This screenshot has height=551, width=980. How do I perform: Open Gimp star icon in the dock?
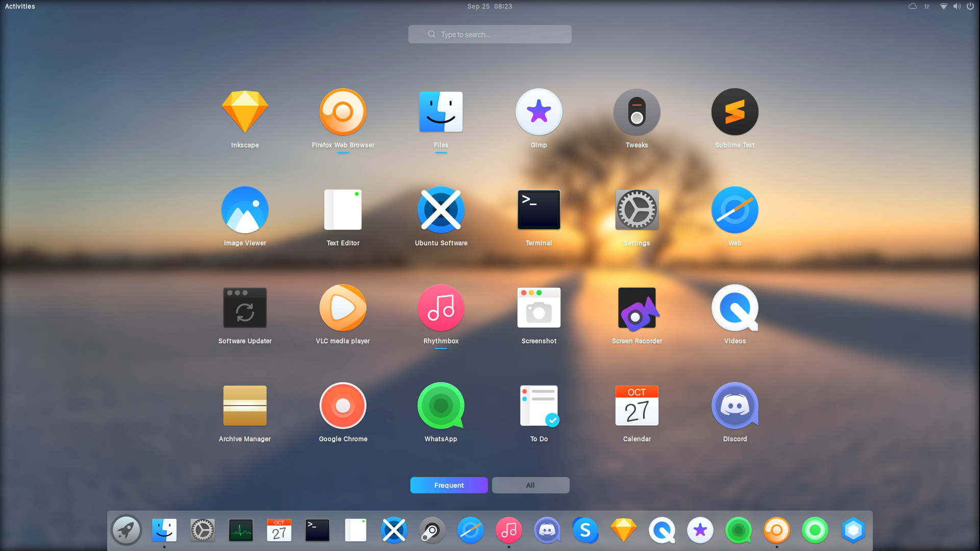[x=700, y=531]
